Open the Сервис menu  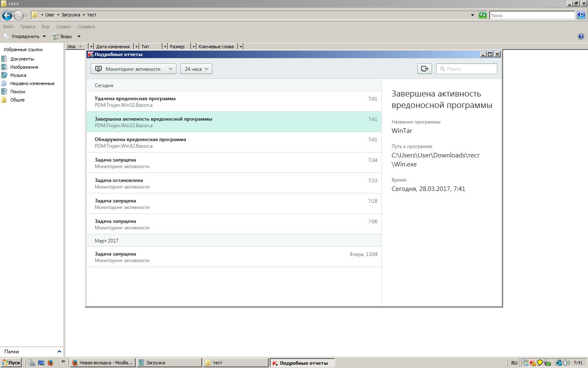coord(63,27)
